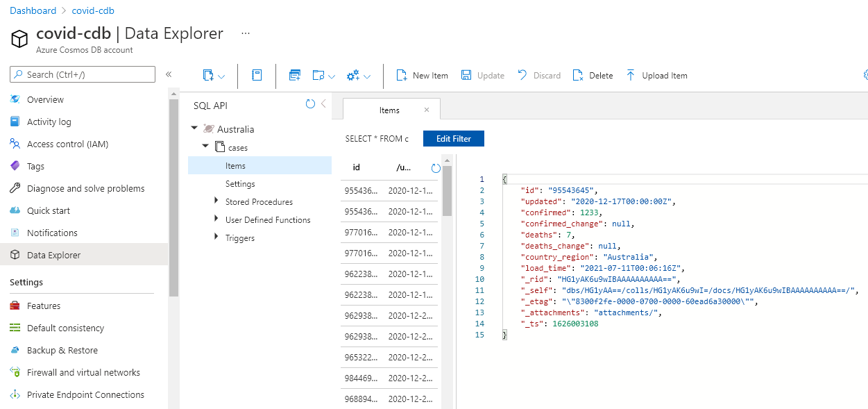Viewport: 868px width, 409px height.
Task: Collapse the left navigation menu chevron
Action: 169,74
